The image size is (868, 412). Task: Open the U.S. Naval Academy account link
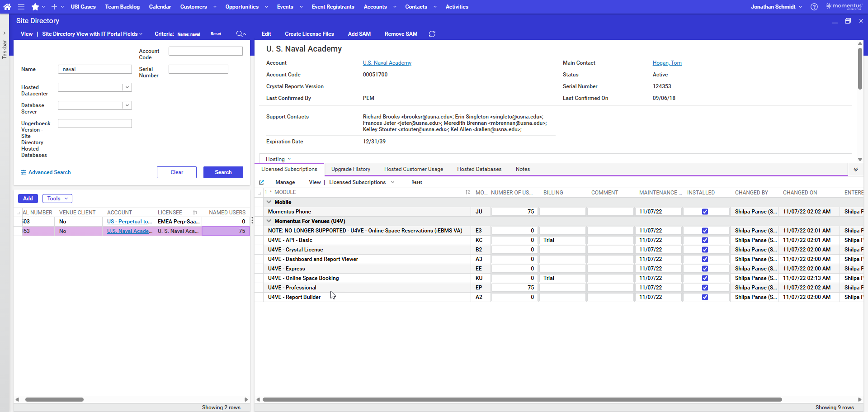[387, 63]
